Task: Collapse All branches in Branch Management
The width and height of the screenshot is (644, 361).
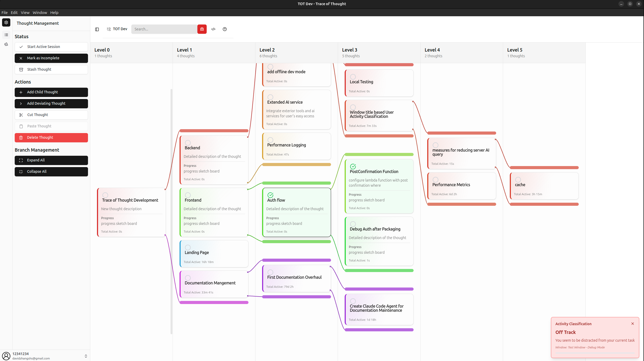Action: [x=51, y=171]
